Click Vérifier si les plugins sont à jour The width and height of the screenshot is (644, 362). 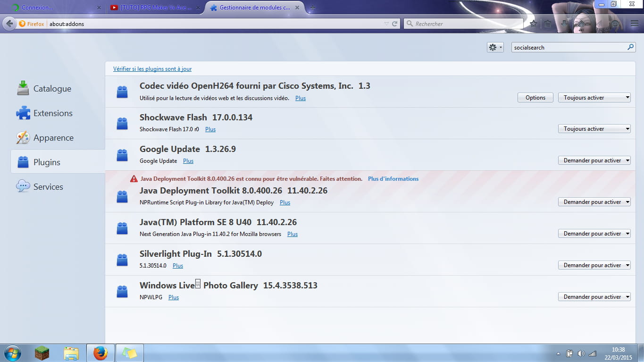[152, 69]
